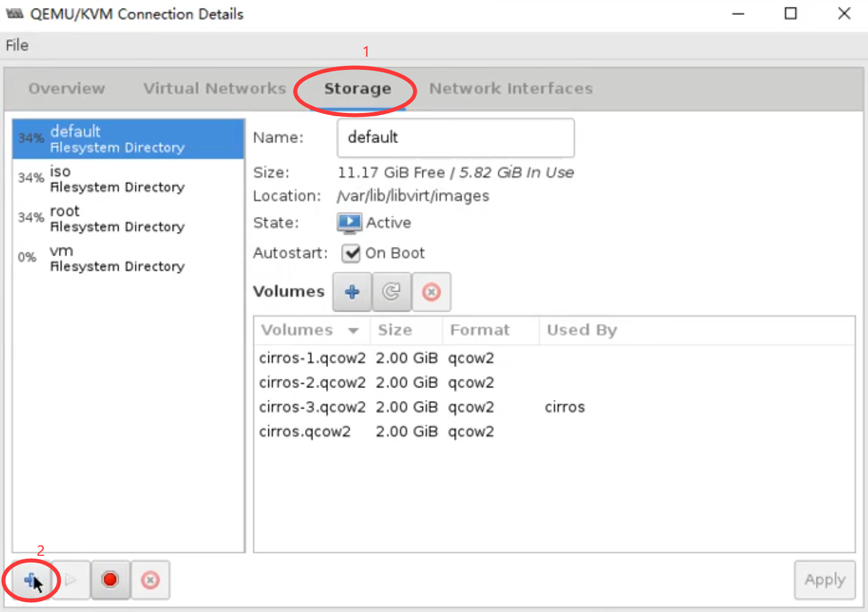
Task: Stop the pool with the red circle icon
Action: (x=110, y=580)
